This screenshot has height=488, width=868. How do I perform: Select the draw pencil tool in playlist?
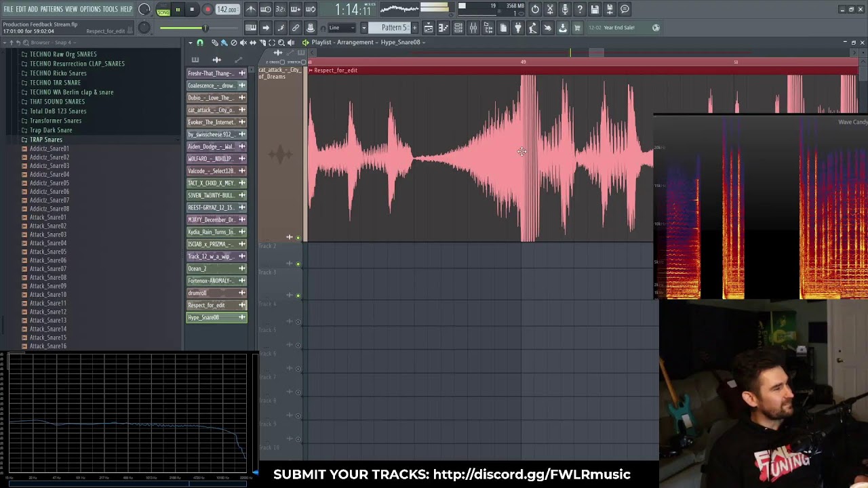pyautogui.click(x=215, y=43)
